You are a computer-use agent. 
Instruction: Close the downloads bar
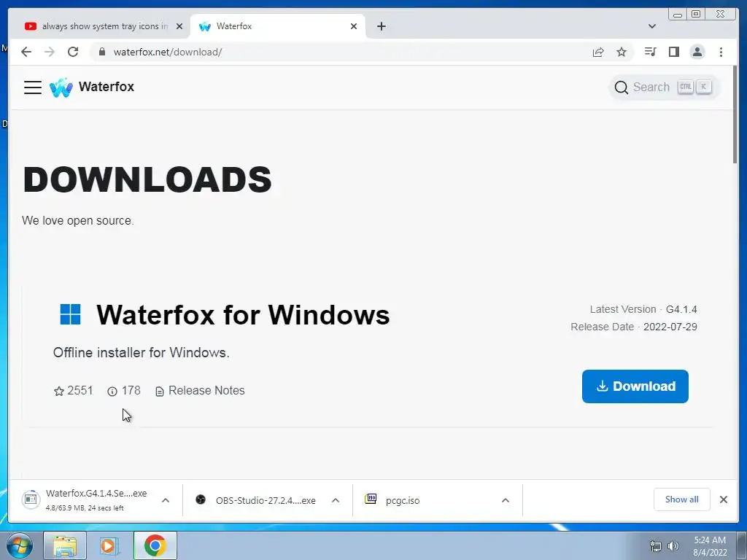click(x=724, y=499)
